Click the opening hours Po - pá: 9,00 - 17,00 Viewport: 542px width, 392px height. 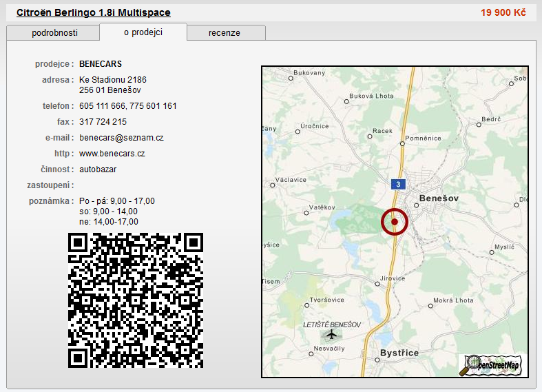point(117,201)
